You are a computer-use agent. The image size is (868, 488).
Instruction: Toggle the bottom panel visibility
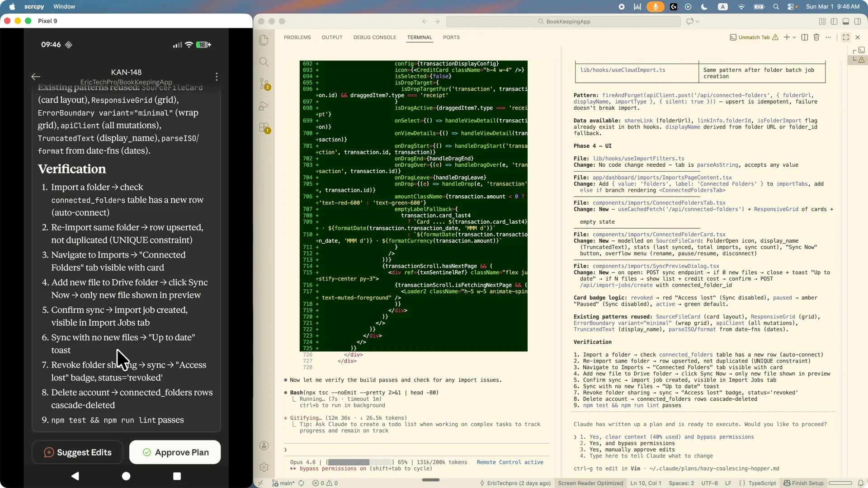(x=846, y=21)
